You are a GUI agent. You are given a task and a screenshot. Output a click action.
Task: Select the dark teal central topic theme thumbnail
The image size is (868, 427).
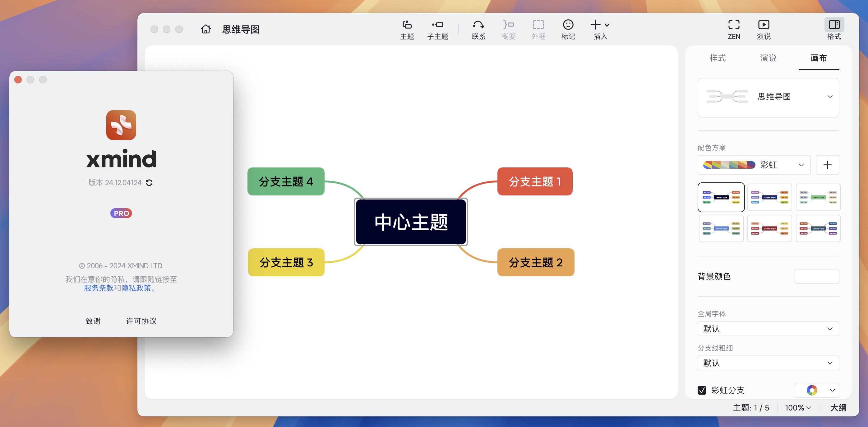(x=818, y=228)
